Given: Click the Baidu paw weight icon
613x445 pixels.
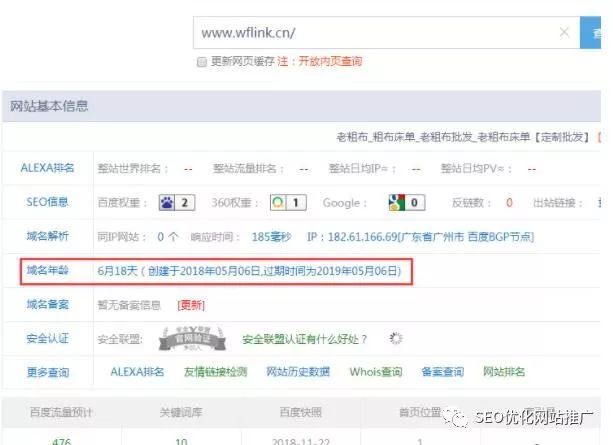Looking at the screenshot, I should pyautogui.click(x=167, y=203).
